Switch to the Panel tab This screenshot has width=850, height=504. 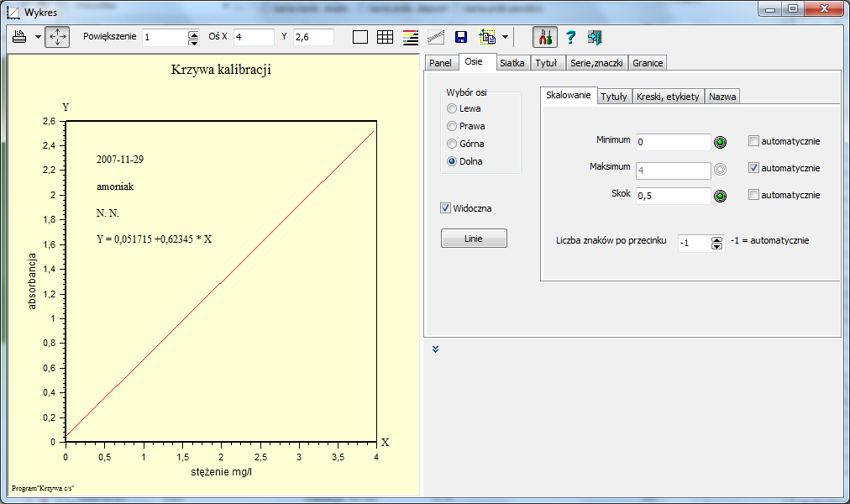point(440,63)
